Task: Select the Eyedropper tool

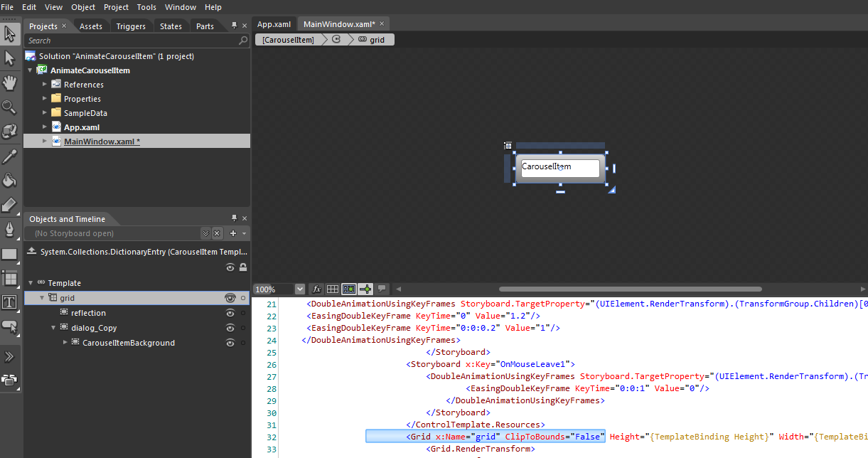Action: pyautogui.click(x=10, y=156)
